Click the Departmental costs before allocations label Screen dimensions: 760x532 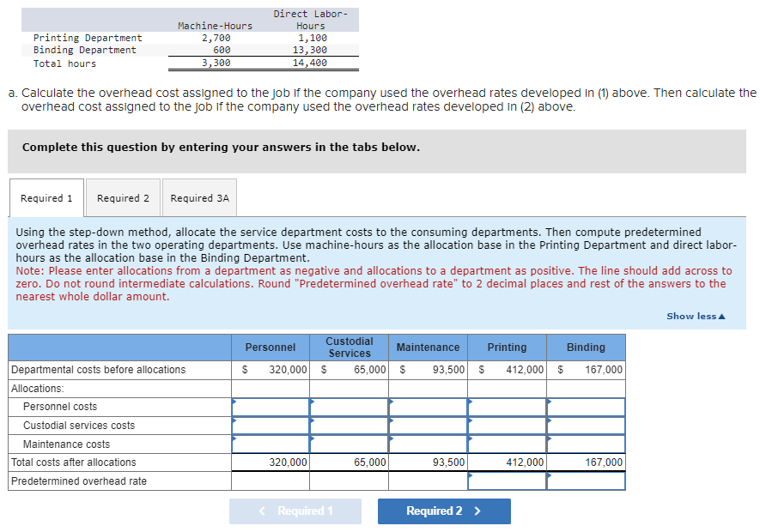99,370
